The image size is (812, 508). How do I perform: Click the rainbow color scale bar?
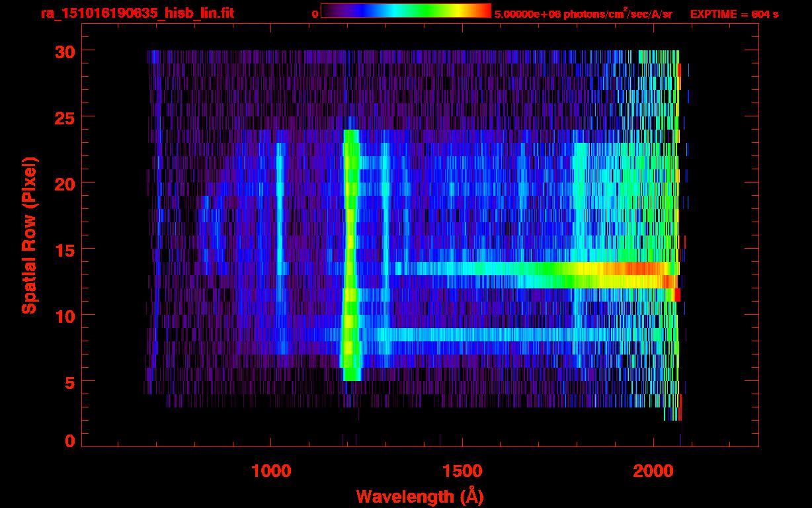(405, 11)
